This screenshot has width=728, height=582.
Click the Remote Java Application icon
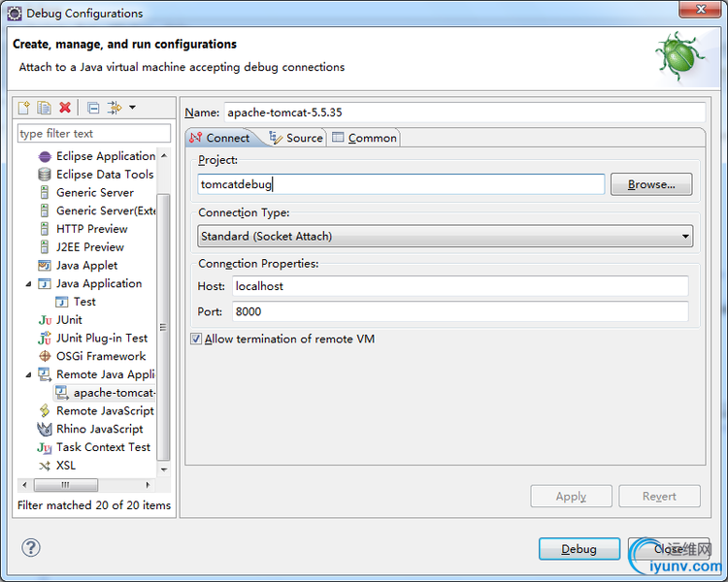(45, 374)
